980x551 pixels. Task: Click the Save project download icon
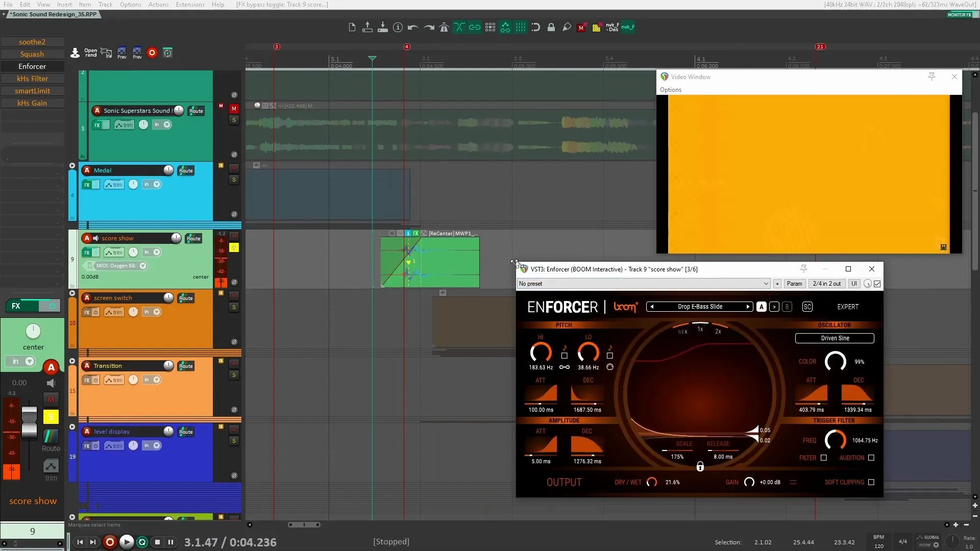(x=382, y=28)
